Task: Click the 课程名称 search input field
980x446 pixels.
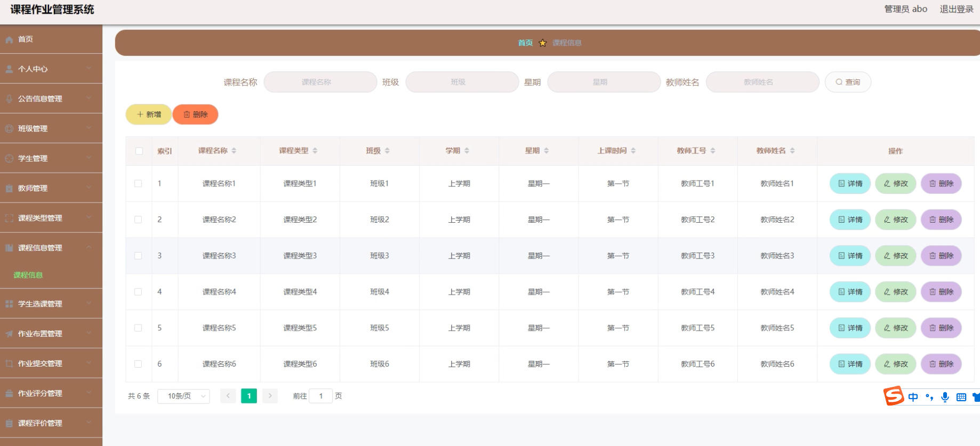Action: click(320, 82)
